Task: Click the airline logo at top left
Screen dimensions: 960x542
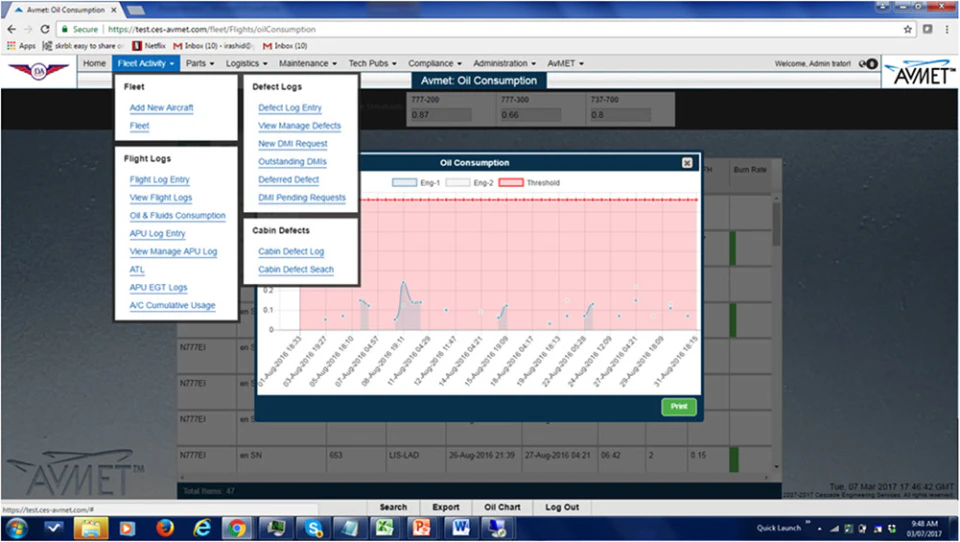Action: (x=39, y=70)
